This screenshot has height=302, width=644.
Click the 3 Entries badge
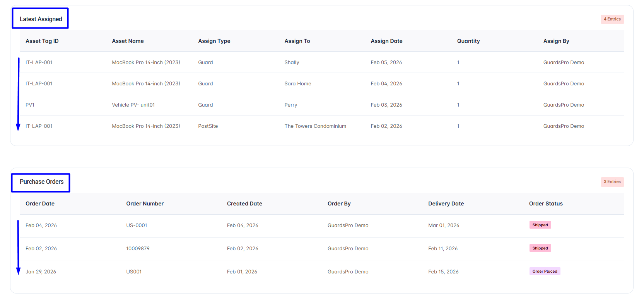612,182
